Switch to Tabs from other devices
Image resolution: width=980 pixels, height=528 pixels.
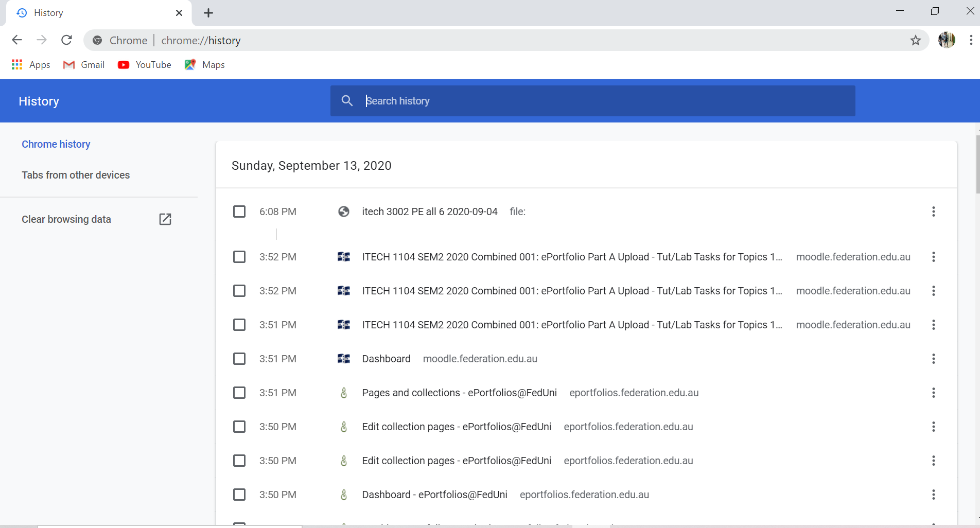click(76, 175)
